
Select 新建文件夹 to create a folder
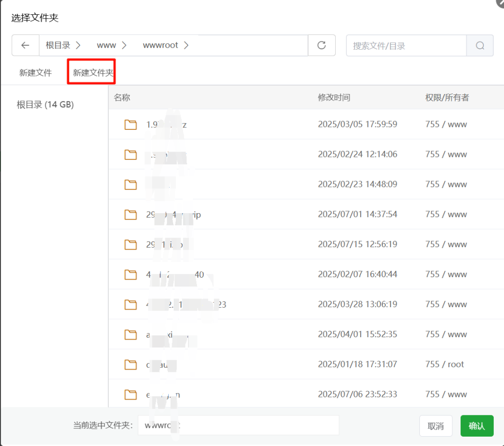91,72
